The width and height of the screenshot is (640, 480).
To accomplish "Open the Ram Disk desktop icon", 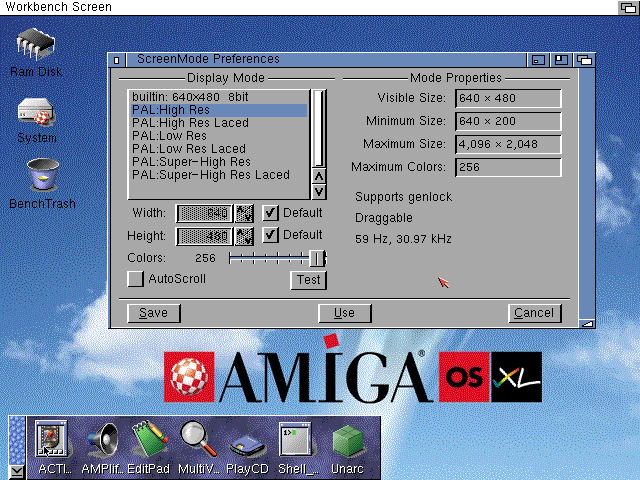I will point(36,44).
